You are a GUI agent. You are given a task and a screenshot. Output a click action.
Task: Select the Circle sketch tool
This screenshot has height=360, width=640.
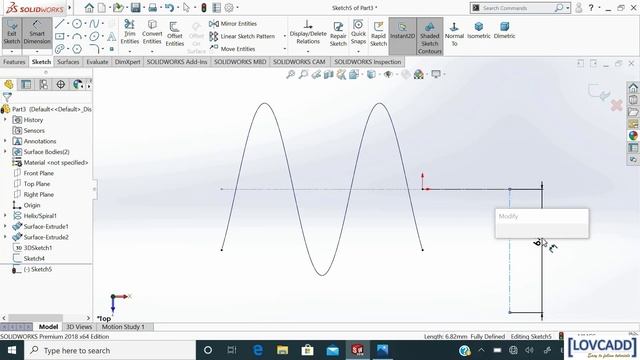coord(77,24)
